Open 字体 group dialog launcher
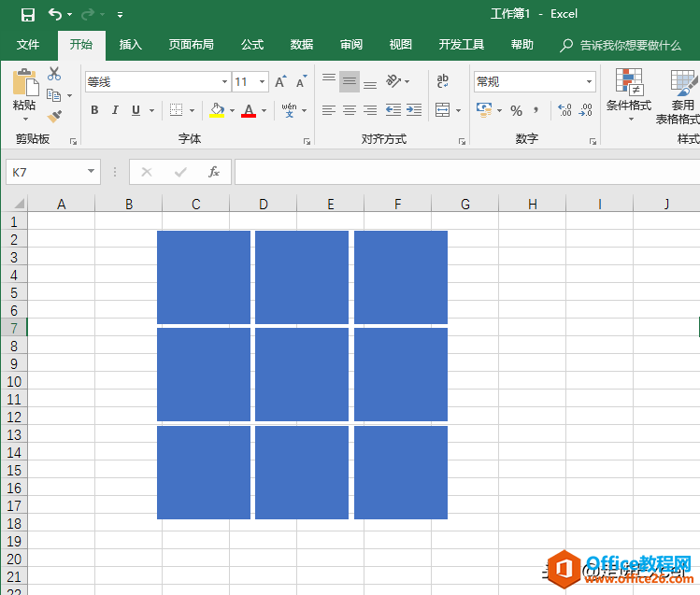The image size is (700, 595). (307, 141)
